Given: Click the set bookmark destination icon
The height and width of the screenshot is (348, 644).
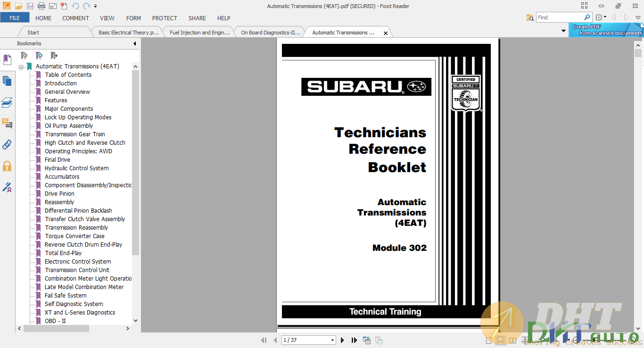Looking at the screenshot, I should pos(54,56).
